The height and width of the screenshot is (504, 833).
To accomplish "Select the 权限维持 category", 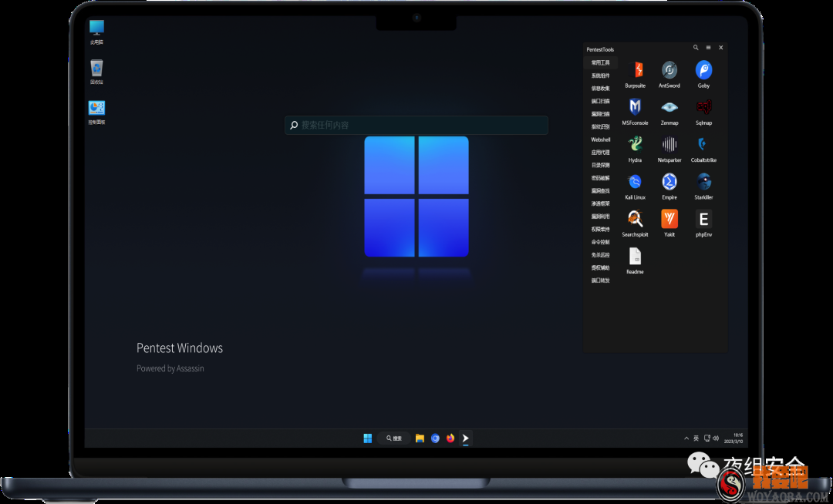I will [x=600, y=229].
